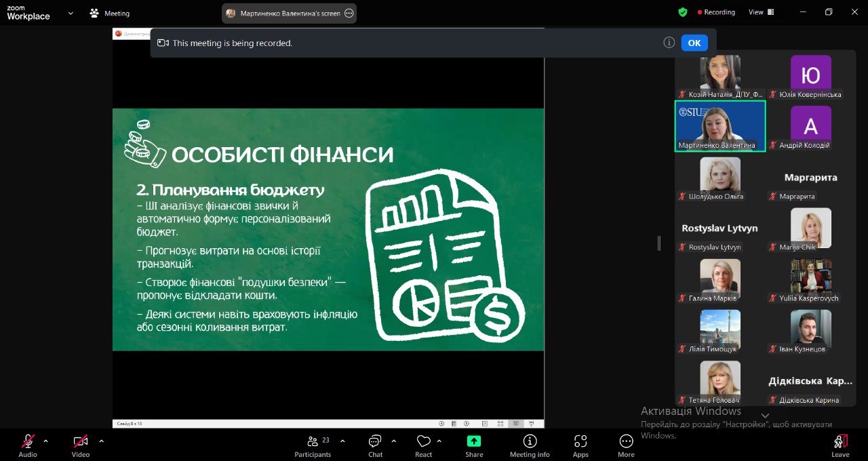Expand video settings arrow next to Video

(101, 441)
